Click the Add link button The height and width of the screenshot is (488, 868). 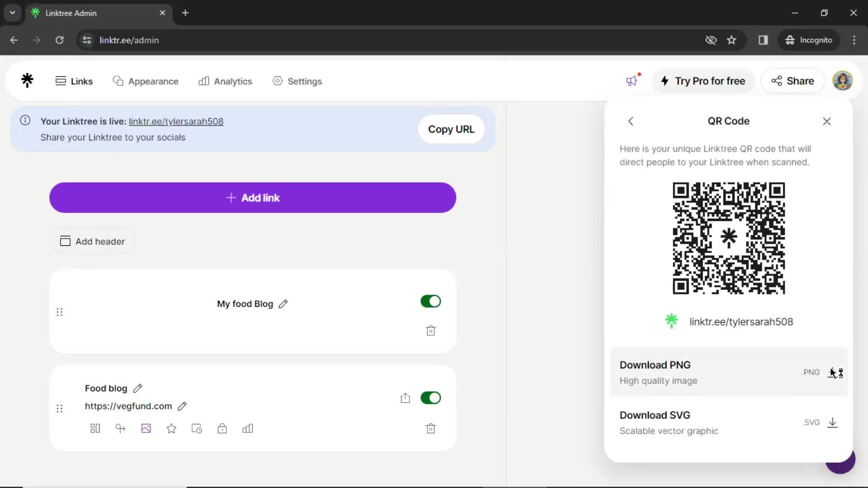253,198
